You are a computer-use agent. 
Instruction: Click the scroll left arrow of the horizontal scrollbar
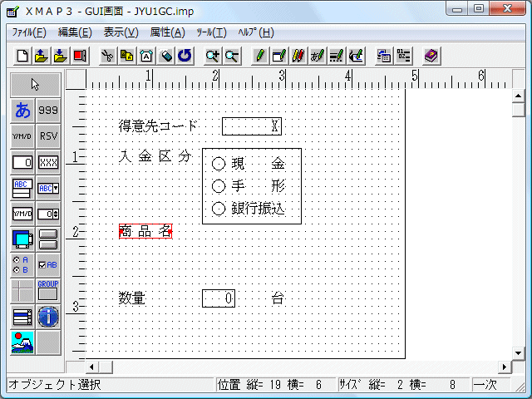tap(91, 367)
